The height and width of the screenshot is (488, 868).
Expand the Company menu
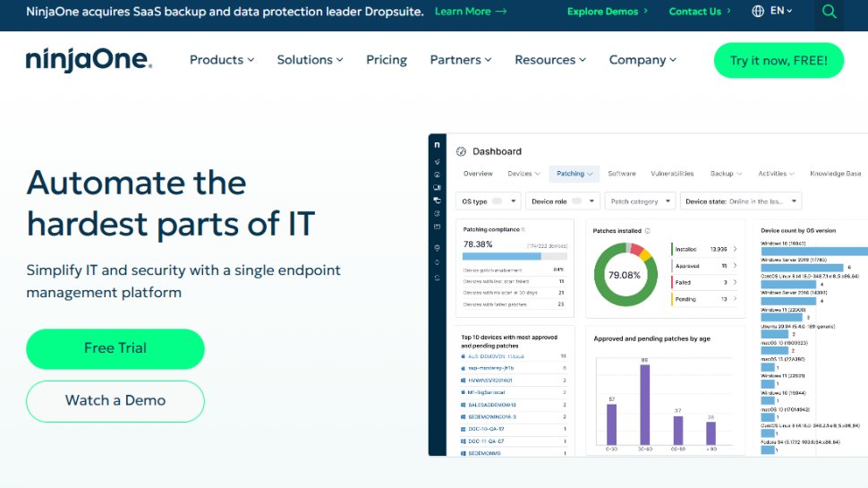pyautogui.click(x=642, y=60)
